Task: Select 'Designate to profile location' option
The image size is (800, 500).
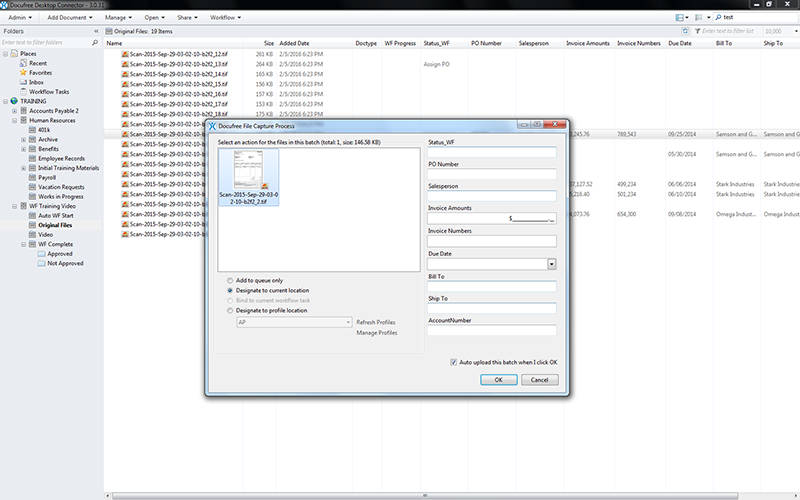Action: 230,311
